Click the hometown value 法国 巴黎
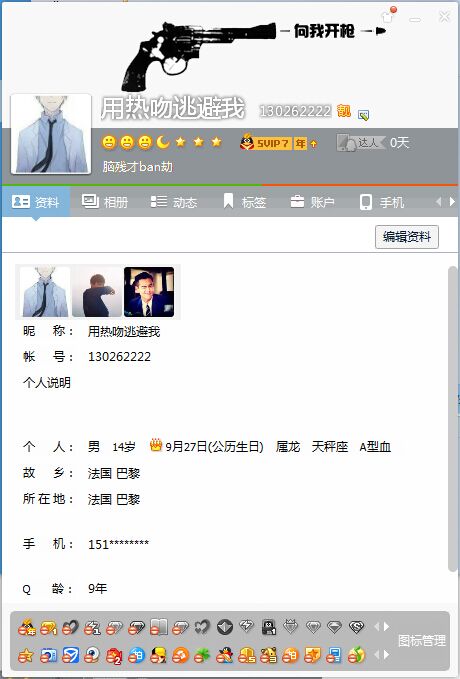This screenshot has height=679, width=460. pyautogui.click(x=114, y=473)
